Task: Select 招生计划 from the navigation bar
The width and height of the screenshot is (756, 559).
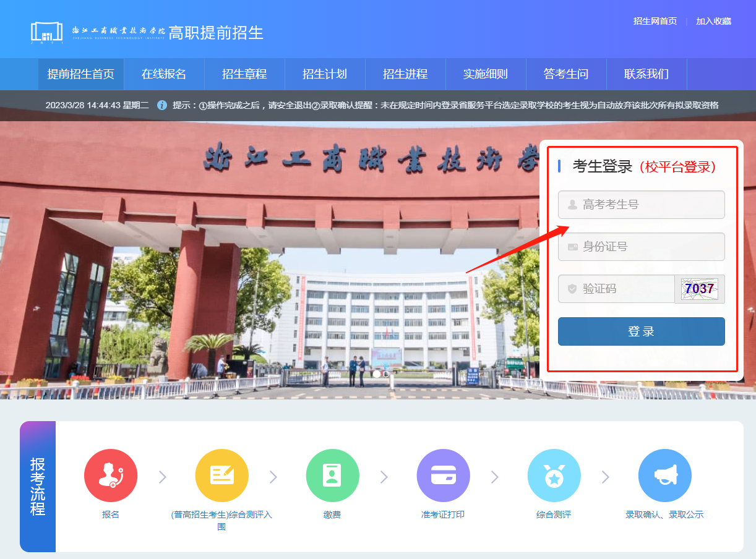Action: tap(325, 74)
